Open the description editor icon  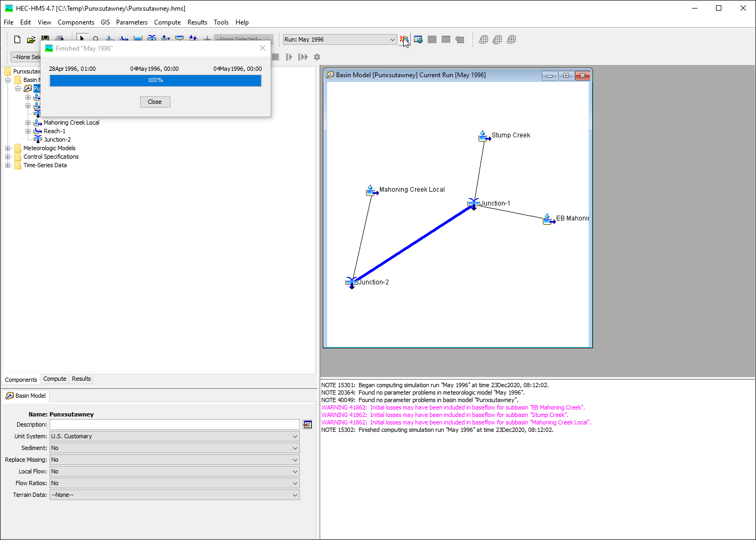click(307, 424)
